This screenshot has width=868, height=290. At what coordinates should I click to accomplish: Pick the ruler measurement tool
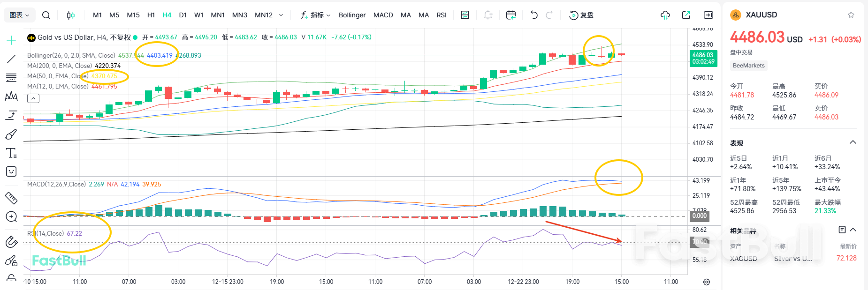[x=11, y=198]
